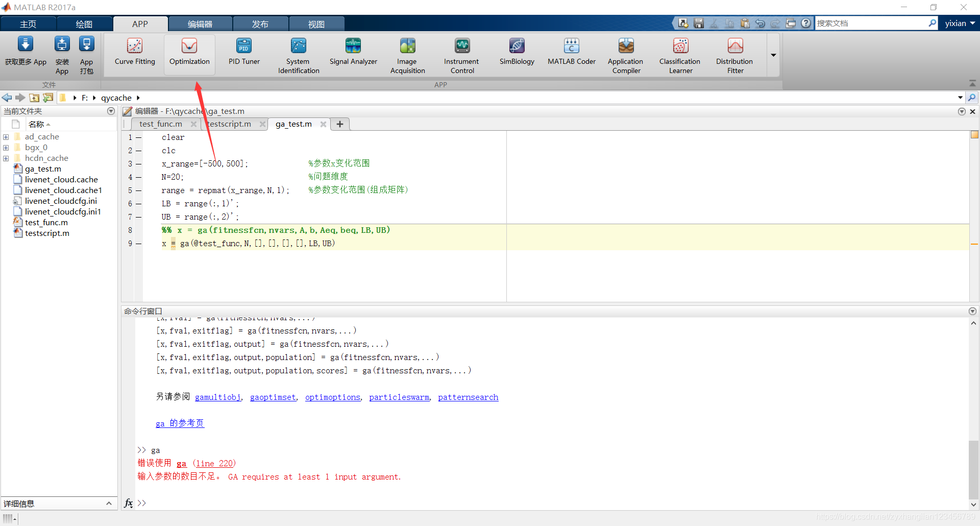Image resolution: width=980 pixels, height=526 pixels.
Task: Select testscript.m in the file list
Action: 47,233
